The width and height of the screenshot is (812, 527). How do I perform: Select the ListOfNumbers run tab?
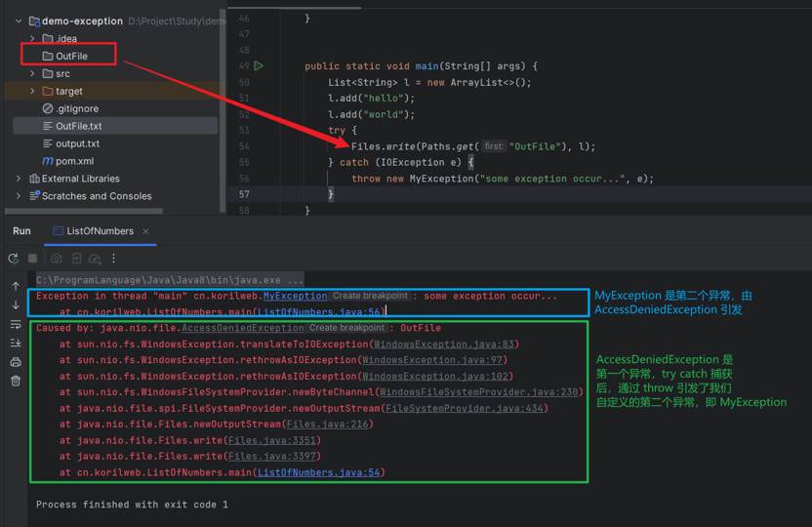(100, 231)
